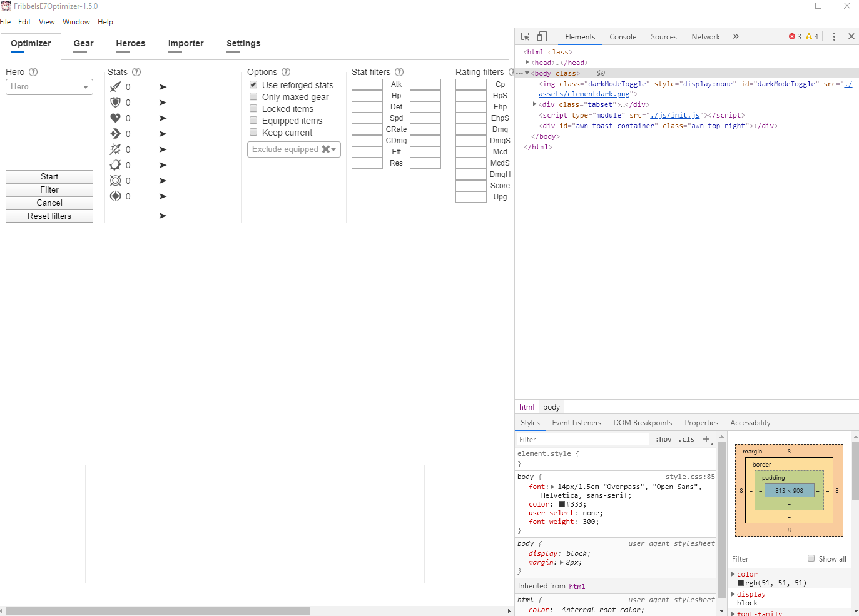Switch to the Console tab in DevTools
The image size is (859, 616).
pos(623,36)
